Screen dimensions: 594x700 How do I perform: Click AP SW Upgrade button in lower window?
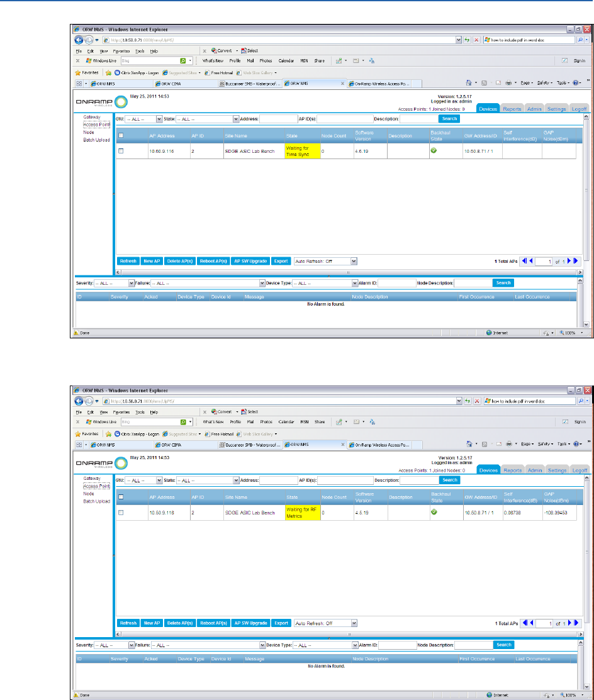251,623
